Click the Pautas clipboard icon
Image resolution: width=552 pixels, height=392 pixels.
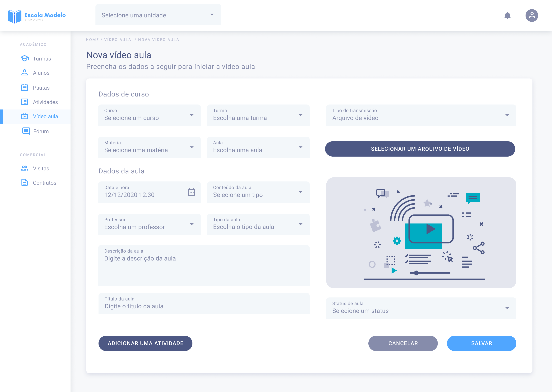25,88
